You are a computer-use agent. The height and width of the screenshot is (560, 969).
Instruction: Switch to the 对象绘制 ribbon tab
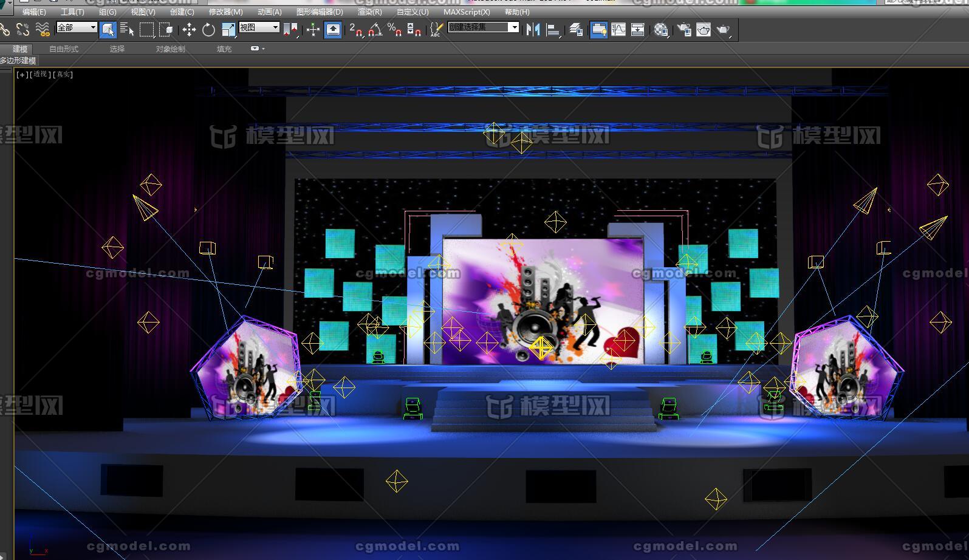171,49
